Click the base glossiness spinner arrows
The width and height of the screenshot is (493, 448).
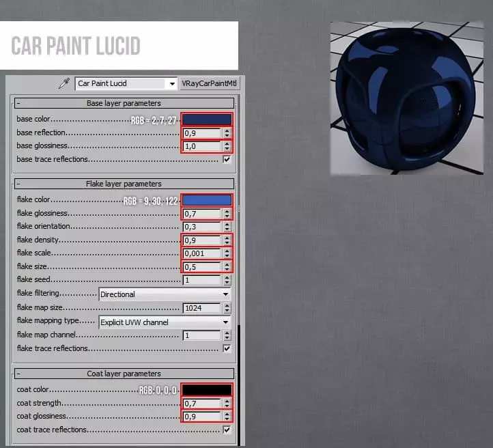click(227, 146)
